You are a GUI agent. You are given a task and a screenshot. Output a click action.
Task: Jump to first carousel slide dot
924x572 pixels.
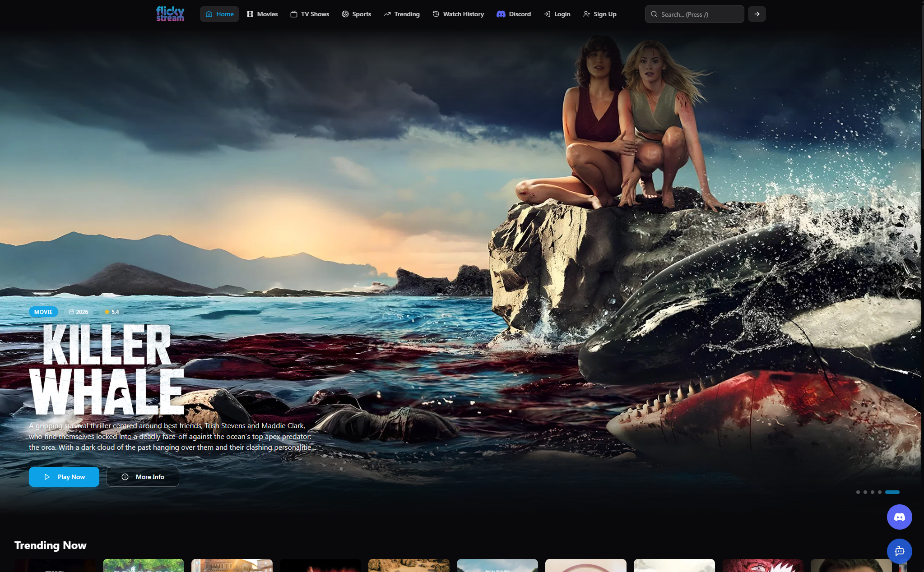(858, 492)
